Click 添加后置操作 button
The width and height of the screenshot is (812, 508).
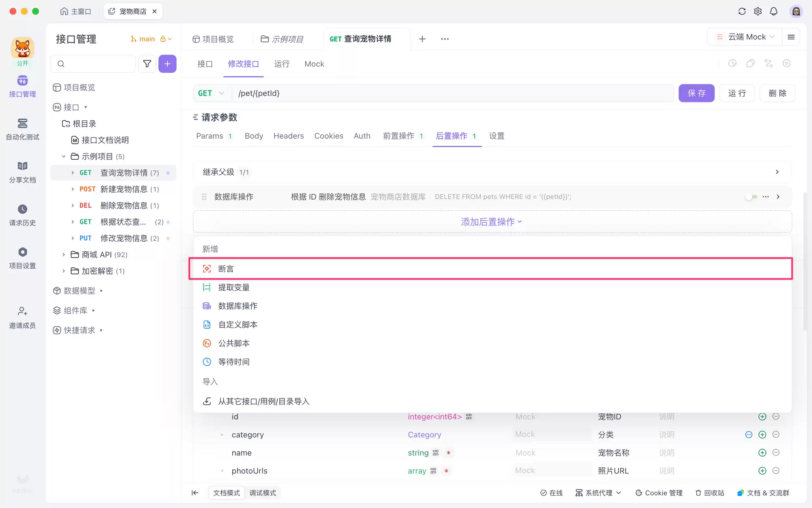[x=492, y=222]
